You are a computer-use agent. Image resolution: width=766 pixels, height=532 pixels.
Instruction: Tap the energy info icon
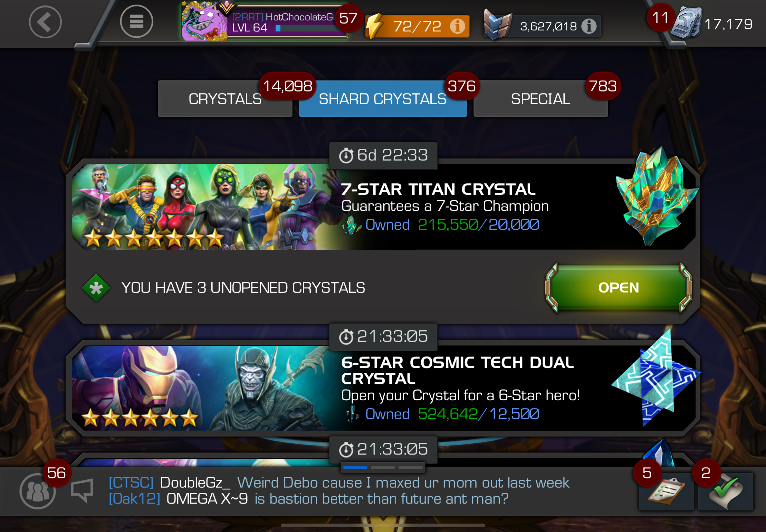tap(458, 26)
